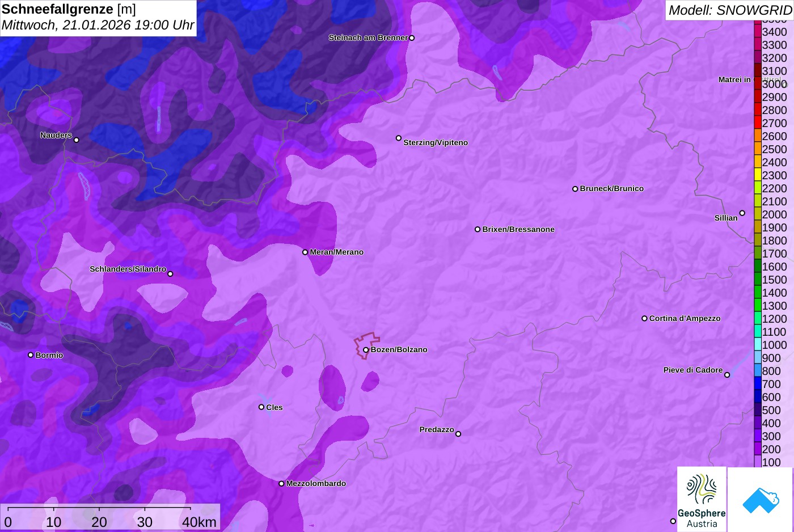Pick the orange 2500 legend swatch

[758, 149]
